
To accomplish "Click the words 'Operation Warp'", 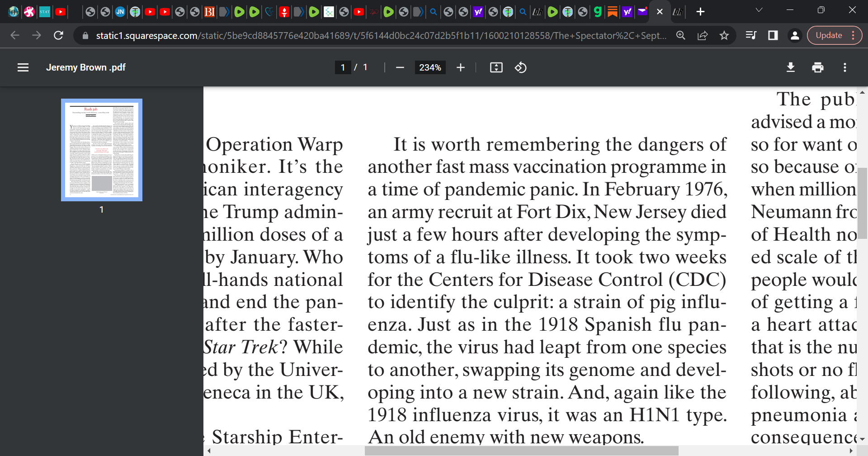I will click(x=274, y=145).
